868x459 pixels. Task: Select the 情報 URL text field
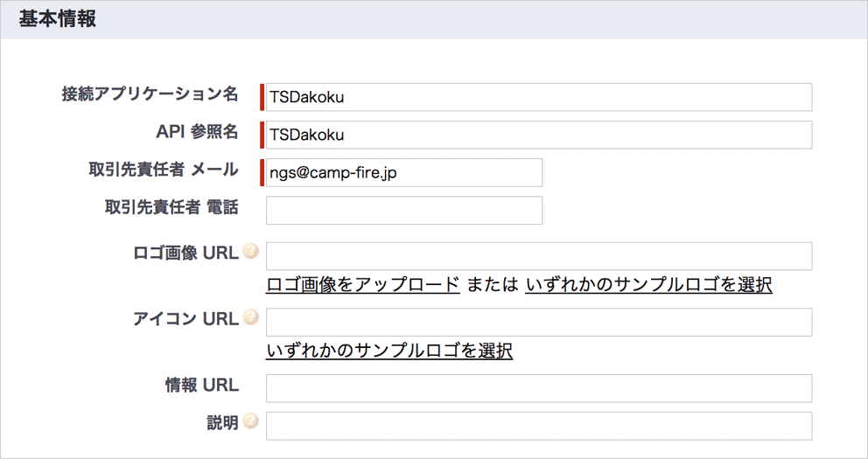pyautogui.click(x=538, y=388)
